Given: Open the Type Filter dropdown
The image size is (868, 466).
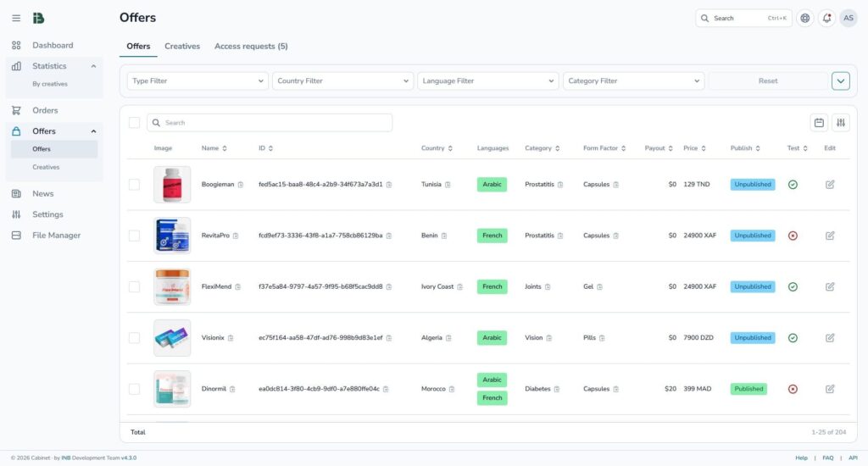Looking at the screenshot, I should click(198, 81).
